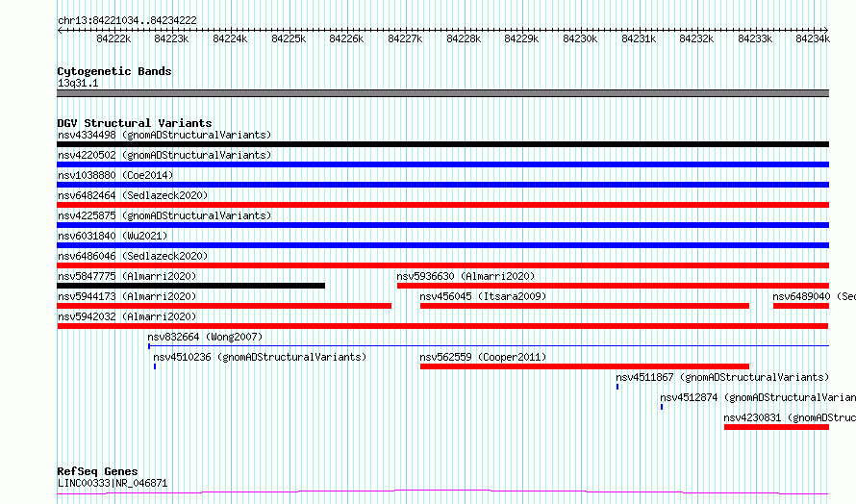Click nsv5936630 (Almarri2020) label
The image size is (856, 504).
tap(466, 276)
